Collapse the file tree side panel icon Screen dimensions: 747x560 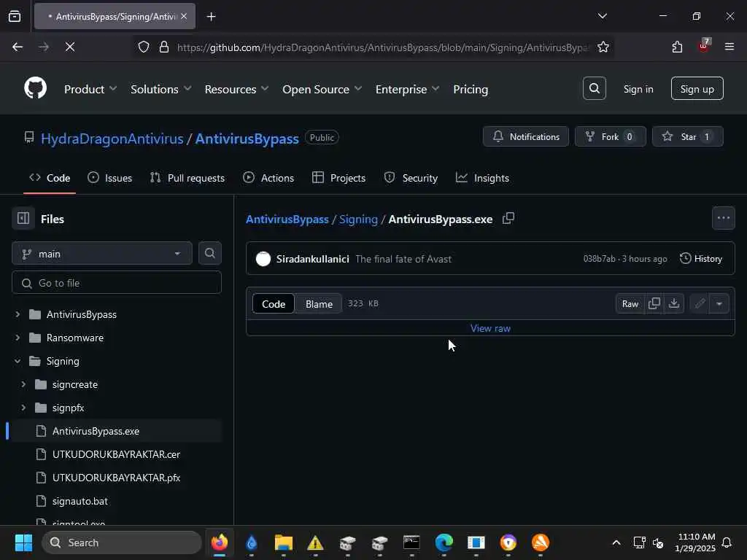[23, 219]
